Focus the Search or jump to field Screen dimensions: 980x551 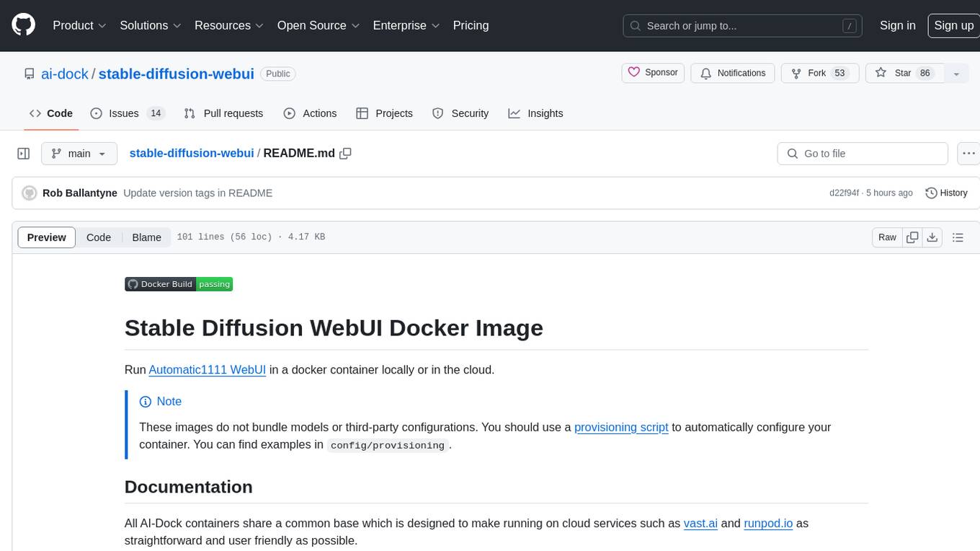tap(743, 25)
